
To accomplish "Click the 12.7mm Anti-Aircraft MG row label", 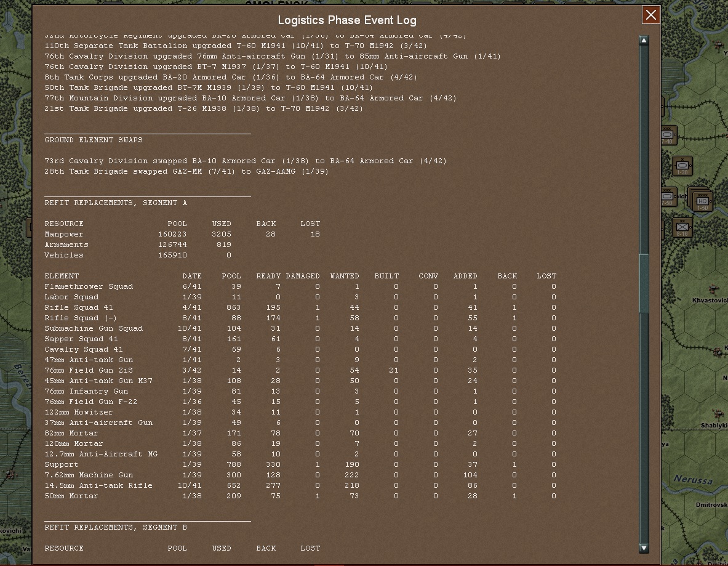I will point(101,454).
